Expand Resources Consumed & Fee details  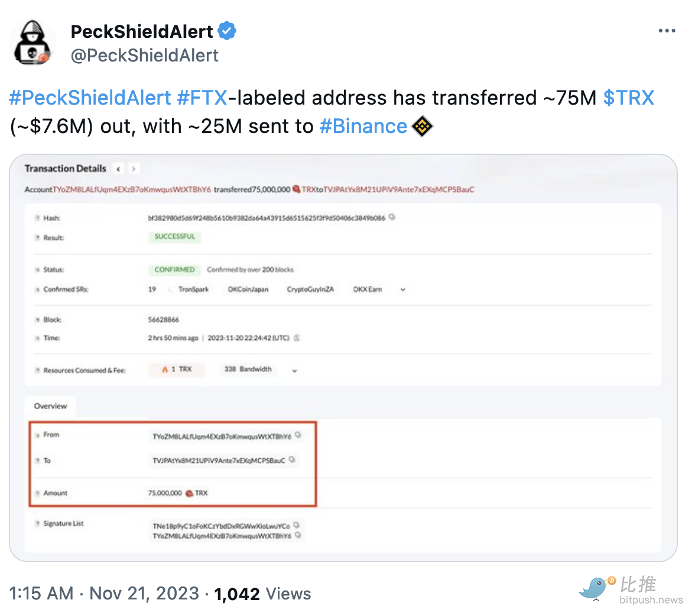294,371
